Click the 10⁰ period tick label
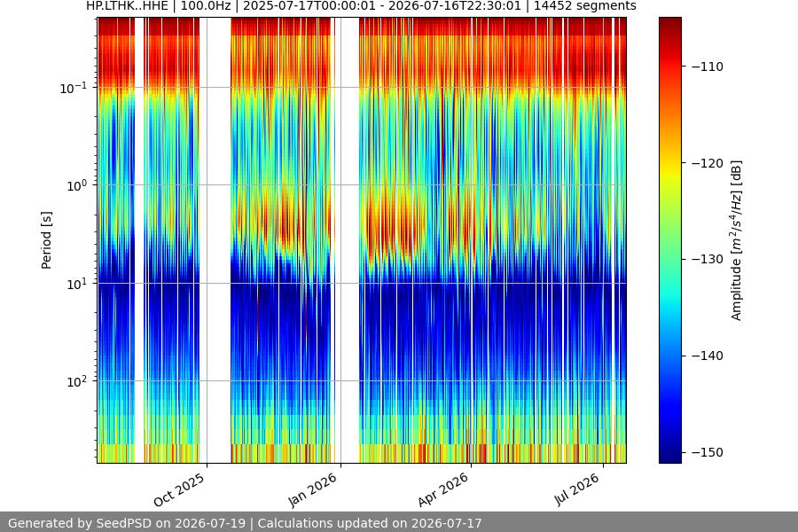Image resolution: width=798 pixels, height=532 pixels. [x=77, y=185]
